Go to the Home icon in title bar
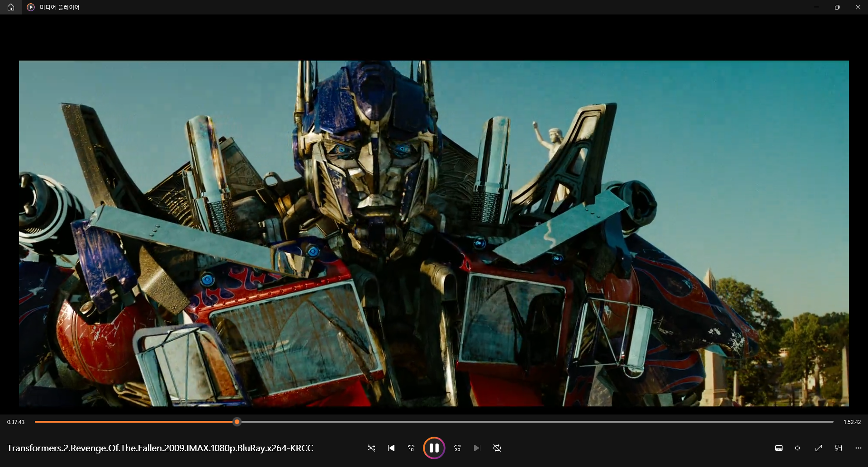This screenshot has height=467, width=868. (x=11, y=7)
